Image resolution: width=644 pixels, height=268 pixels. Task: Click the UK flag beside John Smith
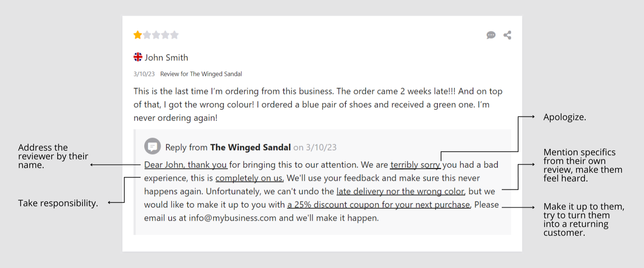138,57
